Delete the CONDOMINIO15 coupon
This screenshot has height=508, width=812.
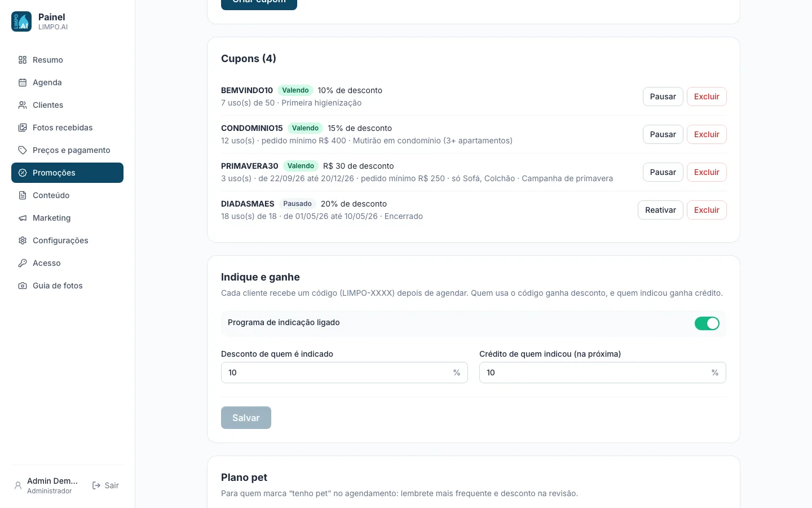click(707, 134)
